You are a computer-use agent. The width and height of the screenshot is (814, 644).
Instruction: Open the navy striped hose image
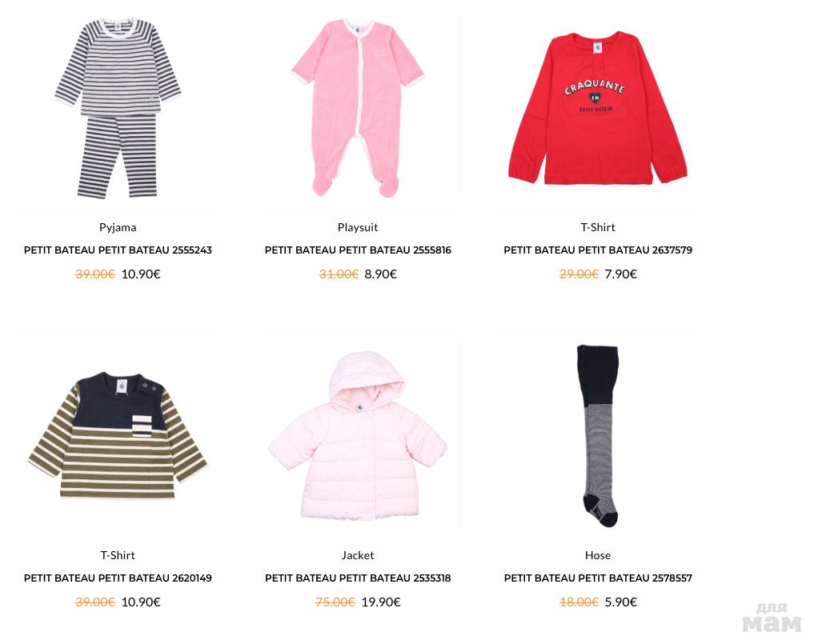[598, 436]
